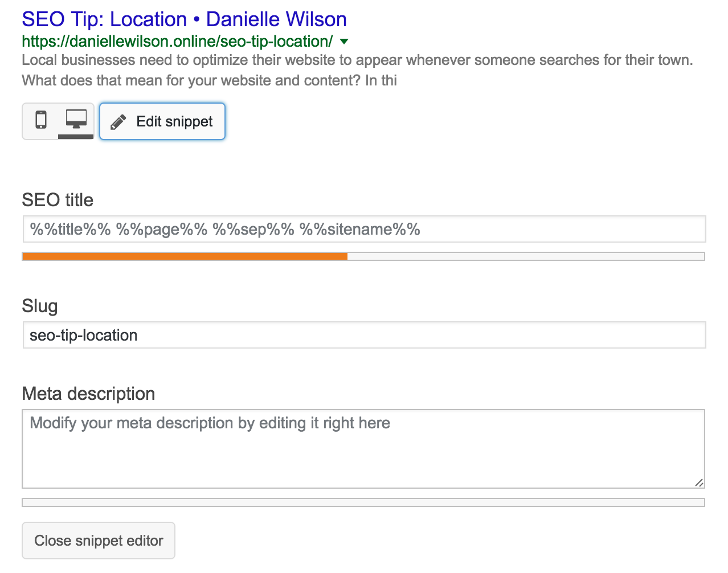The image size is (728, 573).
Task: Click the daniellewilson.online snippet URL
Action: click(x=177, y=42)
